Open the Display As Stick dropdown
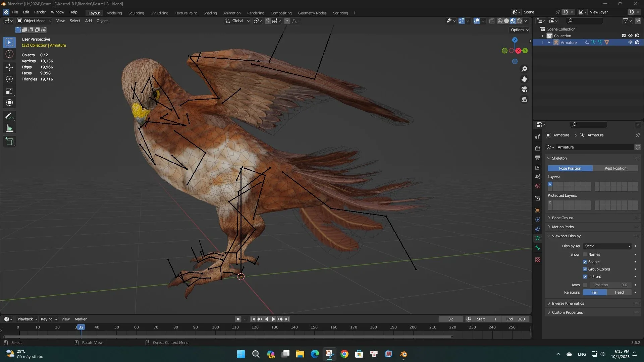Image resolution: width=644 pixels, height=362 pixels. coord(607,246)
